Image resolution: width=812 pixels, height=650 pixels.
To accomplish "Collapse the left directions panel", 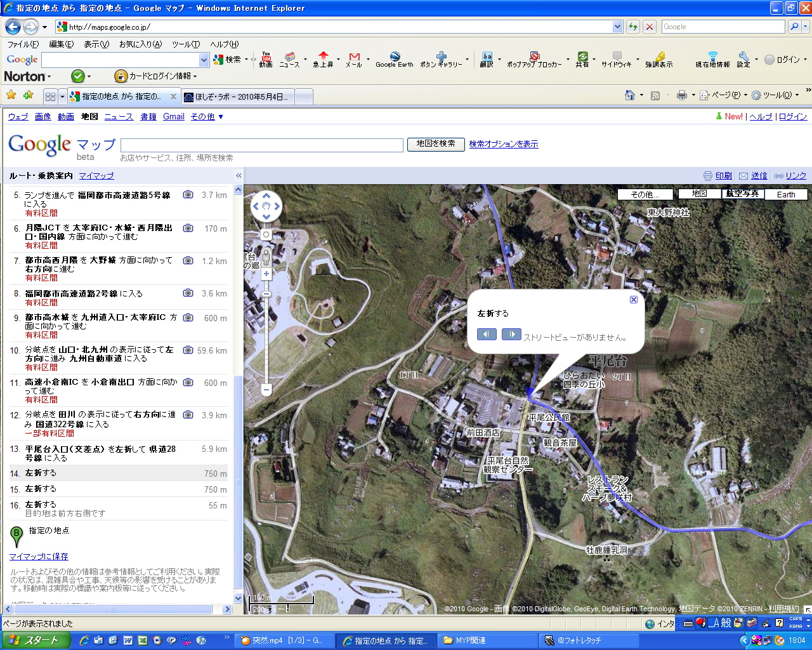I will click(239, 176).
